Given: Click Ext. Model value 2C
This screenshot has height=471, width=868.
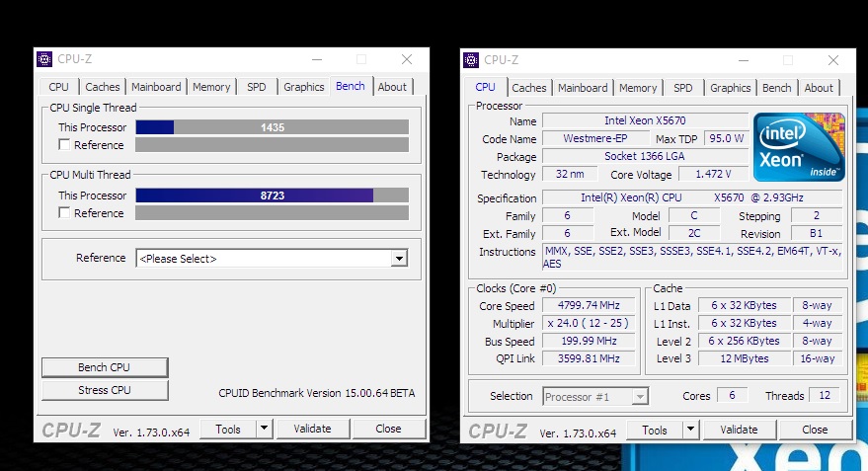Looking at the screenshot, I should tap(694, 234).
